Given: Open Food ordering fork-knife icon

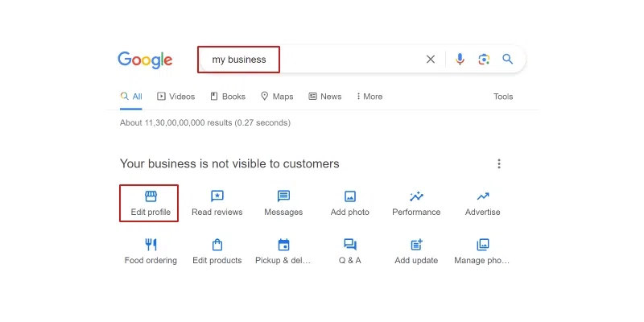Looking at the screenshot, I should (x=151, y=245).
